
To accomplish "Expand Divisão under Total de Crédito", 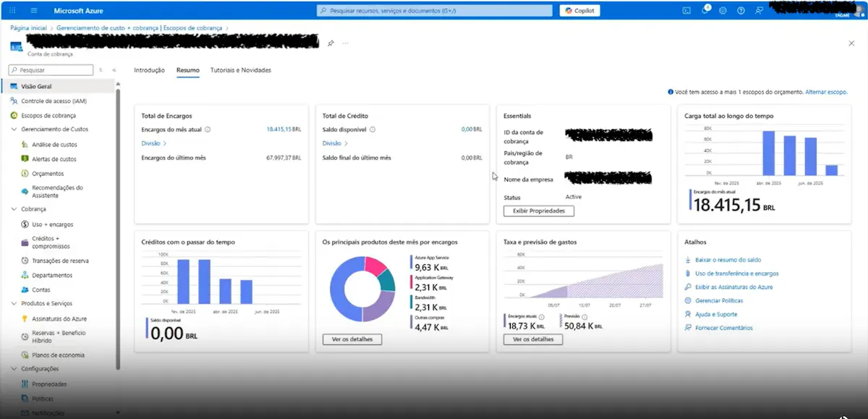I will click(x=333, y=143).
